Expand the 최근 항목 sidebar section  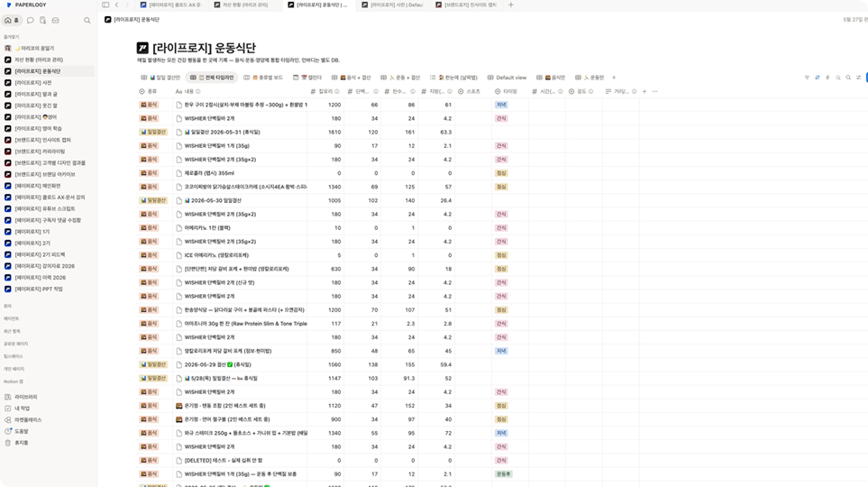12,331
